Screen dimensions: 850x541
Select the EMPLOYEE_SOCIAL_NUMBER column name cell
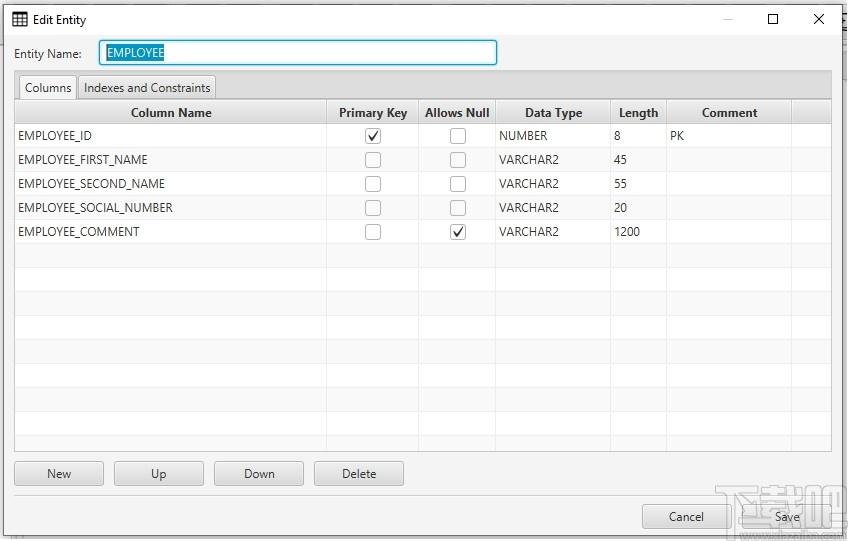tap(170, 208)
